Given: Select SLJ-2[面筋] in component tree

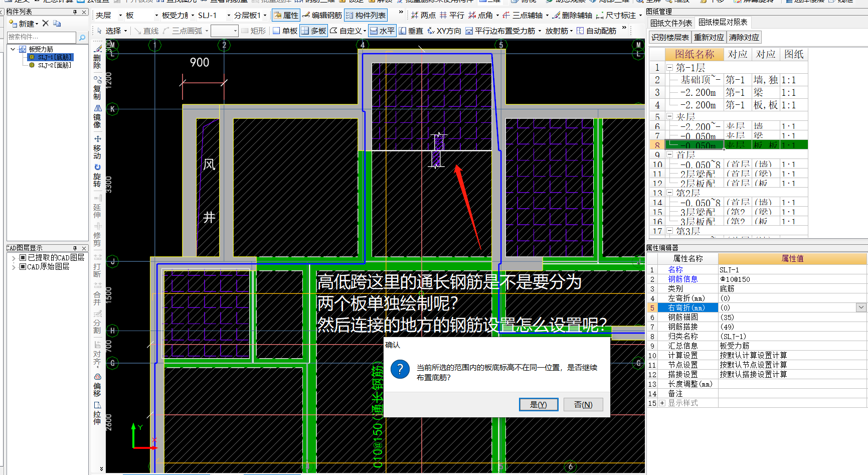Looking at the screenshot, I should 55,65.
